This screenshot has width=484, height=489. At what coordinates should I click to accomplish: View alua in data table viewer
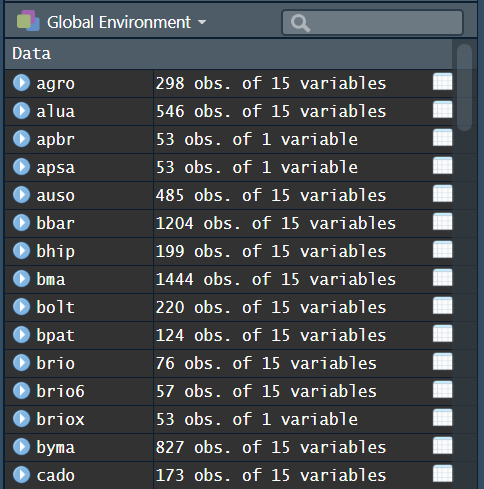tap(442, 110)
